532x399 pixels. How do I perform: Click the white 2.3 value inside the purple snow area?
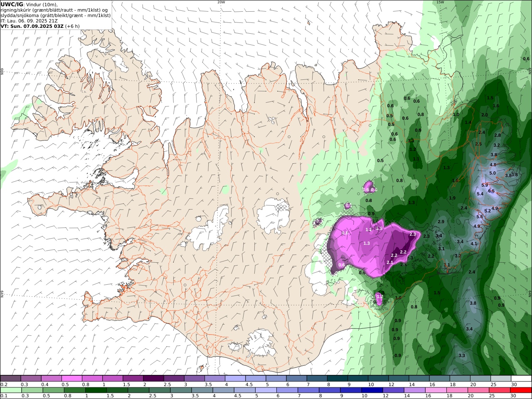click(x=413, y=234)
